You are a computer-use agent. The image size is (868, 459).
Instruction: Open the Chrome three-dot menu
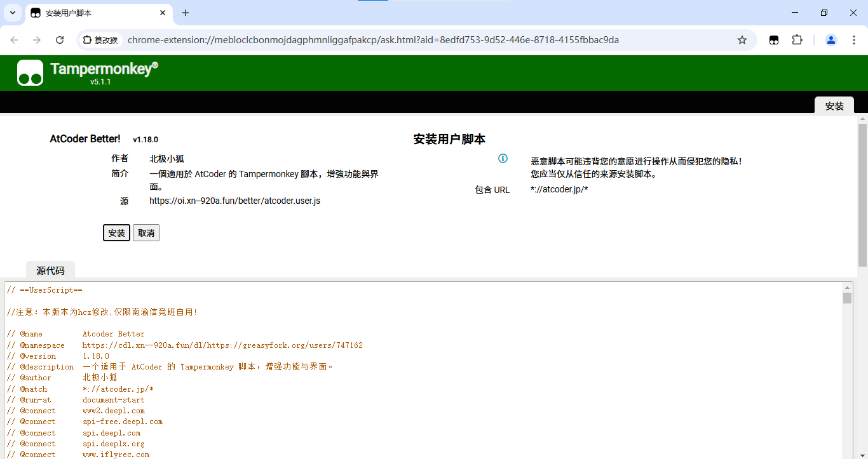[x=853, y=40]
